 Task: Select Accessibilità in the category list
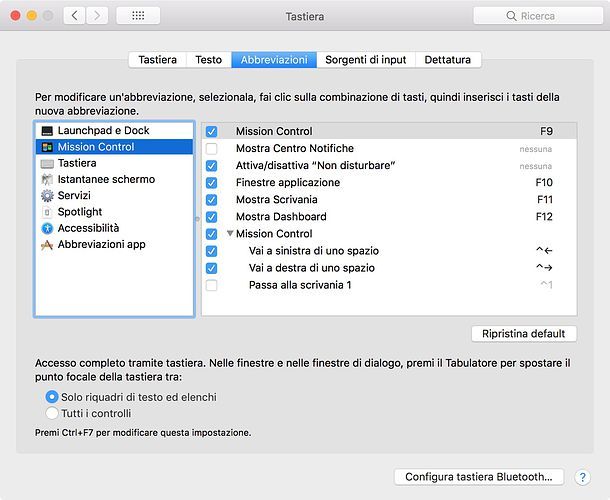point(114,228)
